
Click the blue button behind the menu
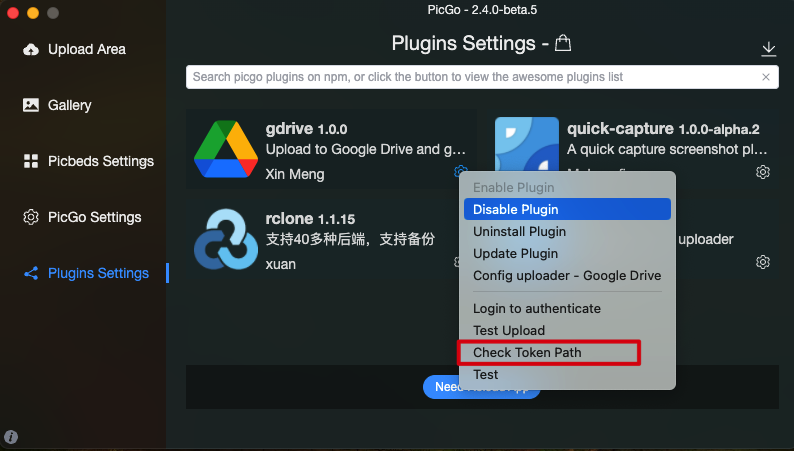click(x=441, y=387)
